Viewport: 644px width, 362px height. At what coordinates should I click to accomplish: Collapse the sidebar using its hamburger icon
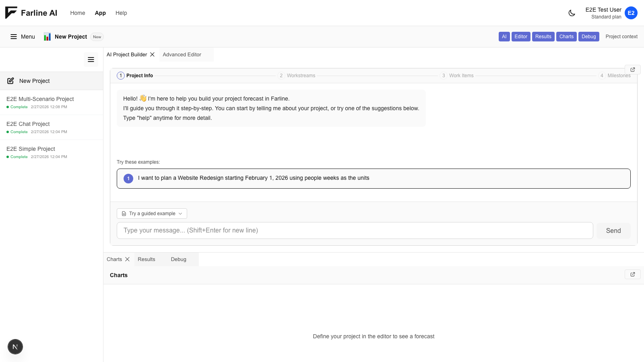click(x=91, y=59)
